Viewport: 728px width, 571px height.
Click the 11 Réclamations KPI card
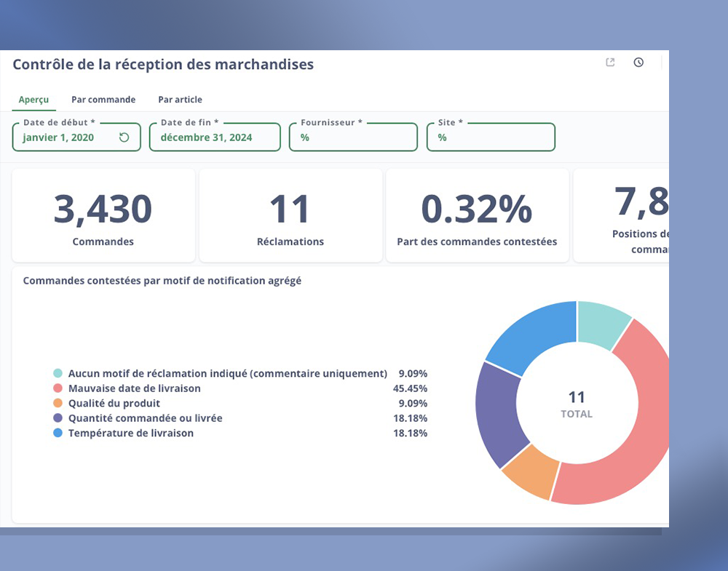[x=290, y=216]
